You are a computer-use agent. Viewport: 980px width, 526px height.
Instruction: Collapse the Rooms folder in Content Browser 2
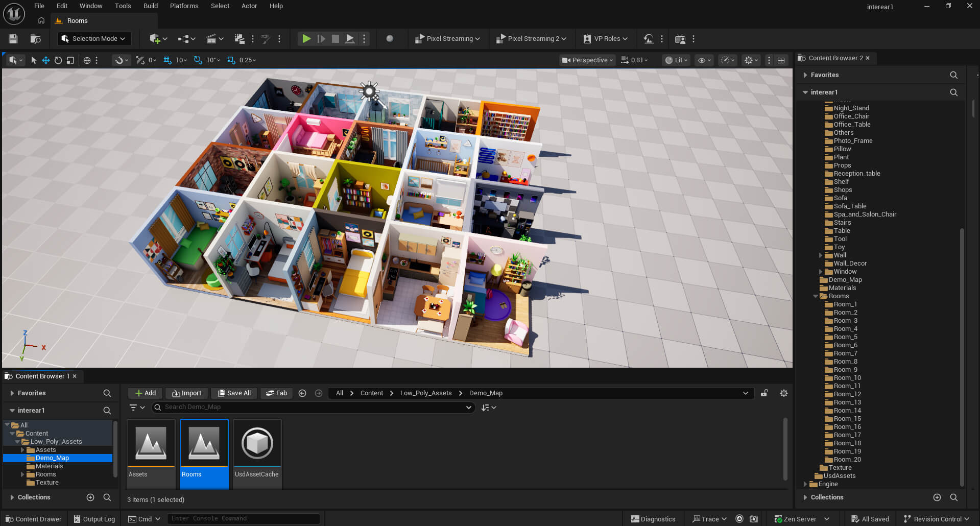816,296
